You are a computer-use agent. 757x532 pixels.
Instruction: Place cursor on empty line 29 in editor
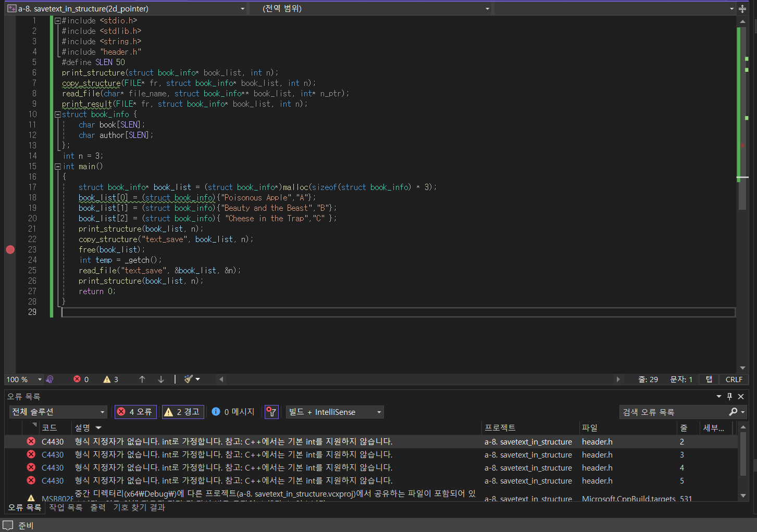[399, 312]
